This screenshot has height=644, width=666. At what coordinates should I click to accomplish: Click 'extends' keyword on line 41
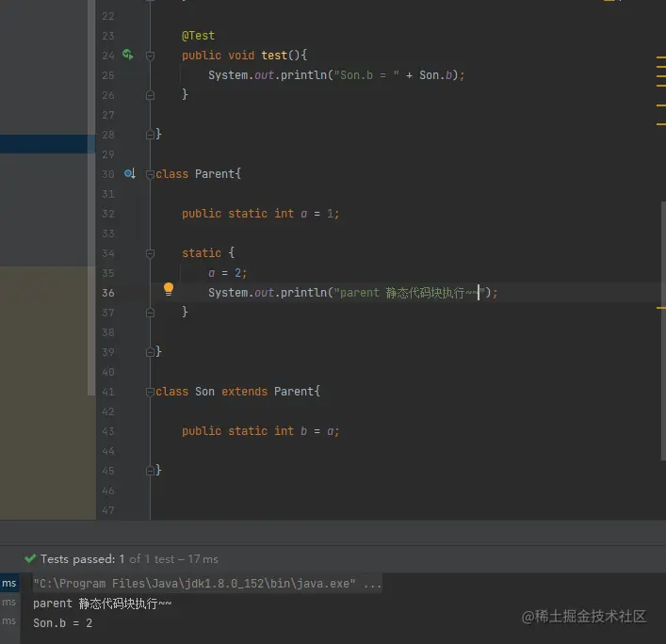(x=245, y=392)
